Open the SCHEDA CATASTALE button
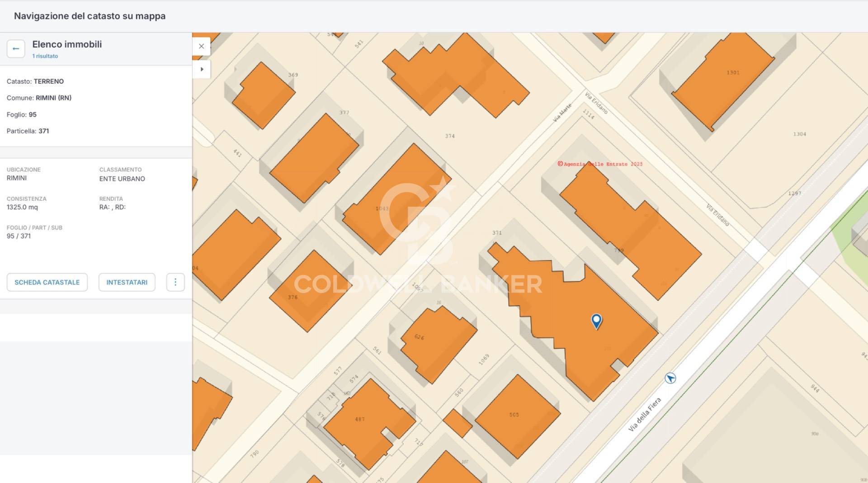 (47, 282)
